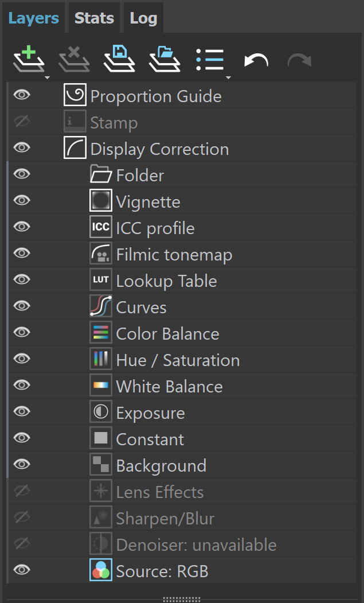
Task: Select the Exposure layer row
Action: tap(182, 412)
